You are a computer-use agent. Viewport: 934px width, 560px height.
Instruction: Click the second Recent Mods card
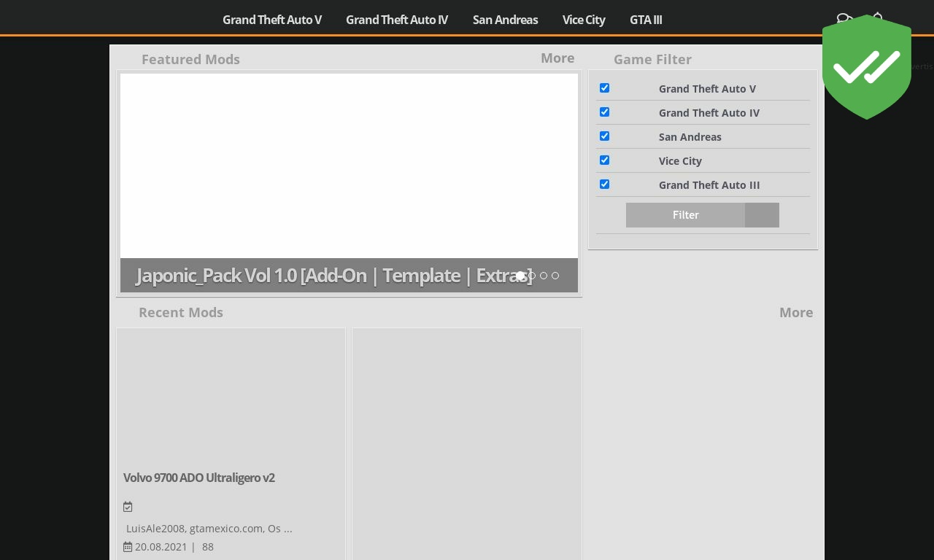[x=467, y=444]
